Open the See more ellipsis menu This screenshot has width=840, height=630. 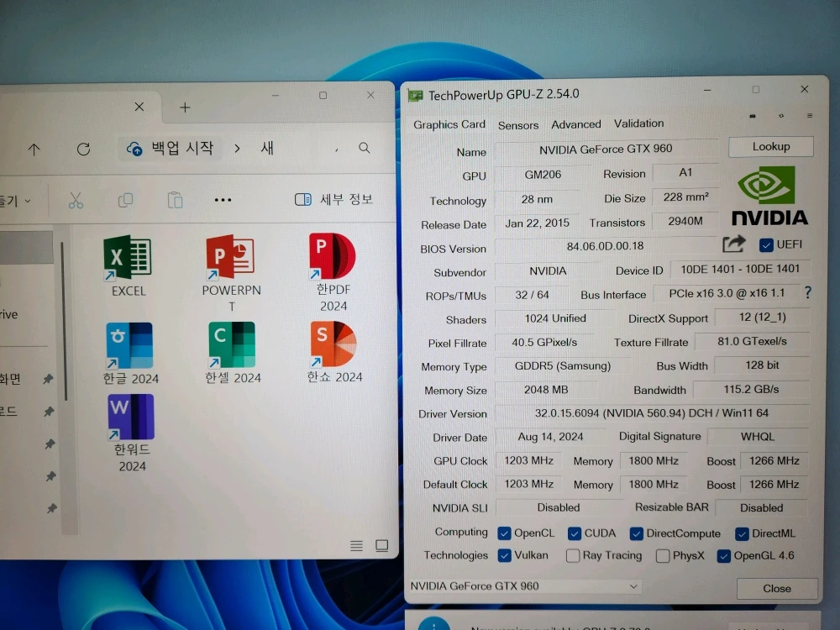pos(223,200)
